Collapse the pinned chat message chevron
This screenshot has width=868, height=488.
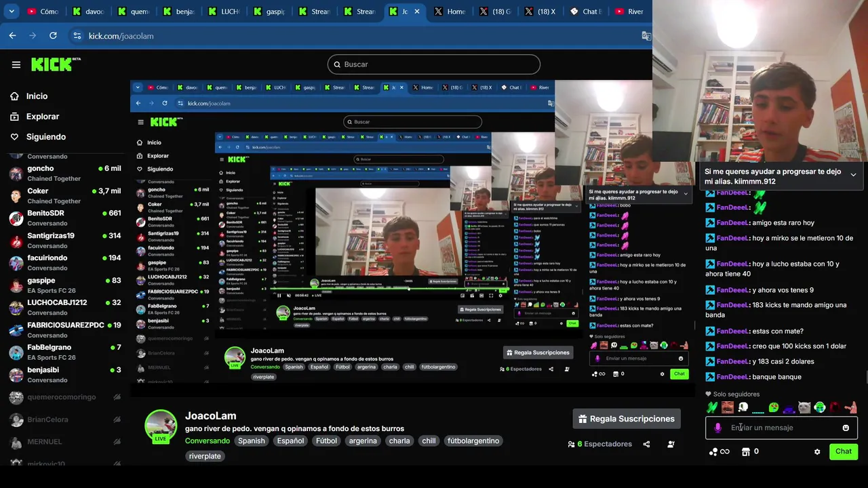853,175
